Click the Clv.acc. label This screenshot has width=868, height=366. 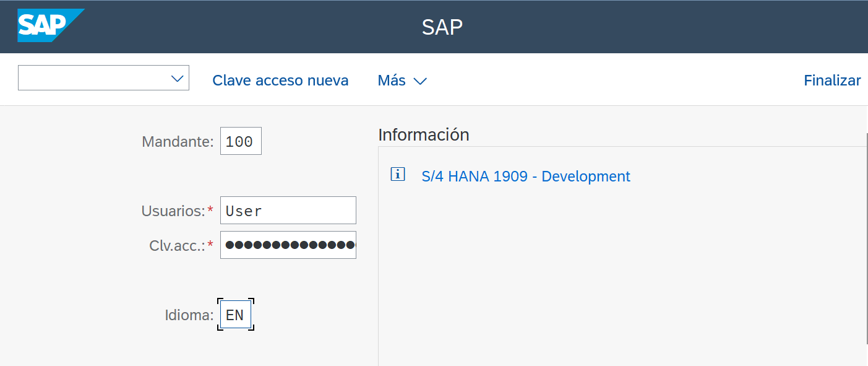[176, 246]
